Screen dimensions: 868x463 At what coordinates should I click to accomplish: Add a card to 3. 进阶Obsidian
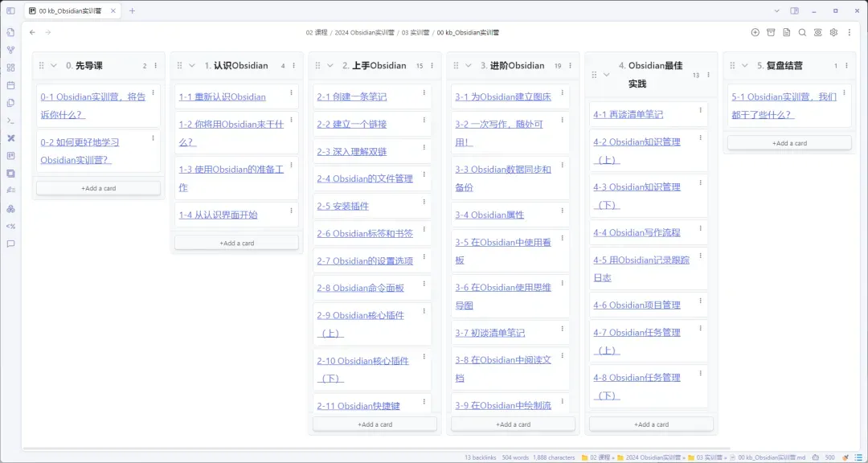(513, 424)
